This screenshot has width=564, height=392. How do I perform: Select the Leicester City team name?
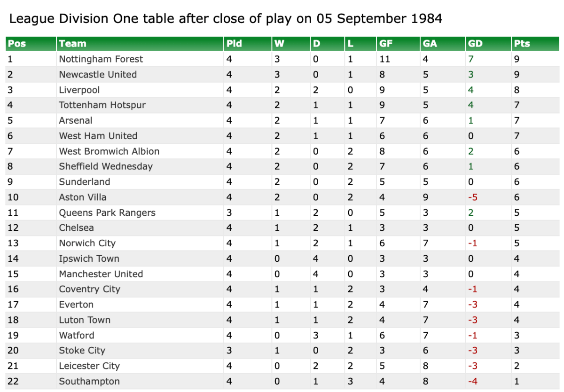[89, 366]
